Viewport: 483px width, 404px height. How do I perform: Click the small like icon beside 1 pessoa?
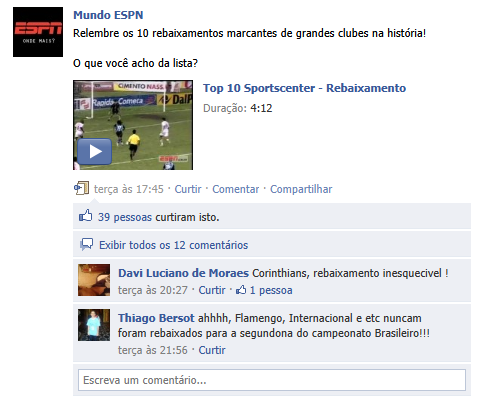coord(241,290)
